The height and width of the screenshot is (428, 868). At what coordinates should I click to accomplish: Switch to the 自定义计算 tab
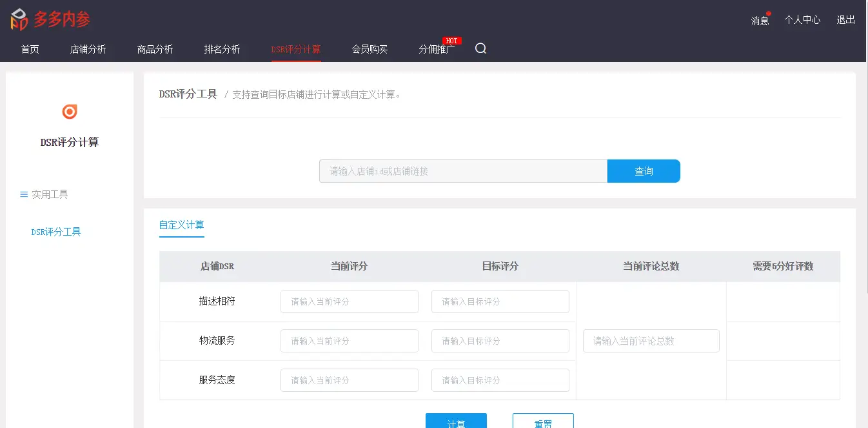[x=181, y=225]
